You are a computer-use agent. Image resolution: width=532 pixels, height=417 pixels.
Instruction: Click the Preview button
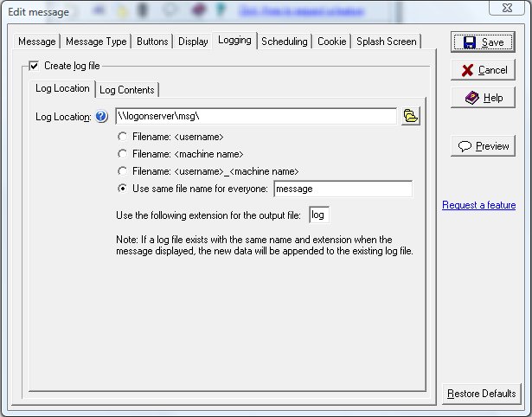[483, 146]
